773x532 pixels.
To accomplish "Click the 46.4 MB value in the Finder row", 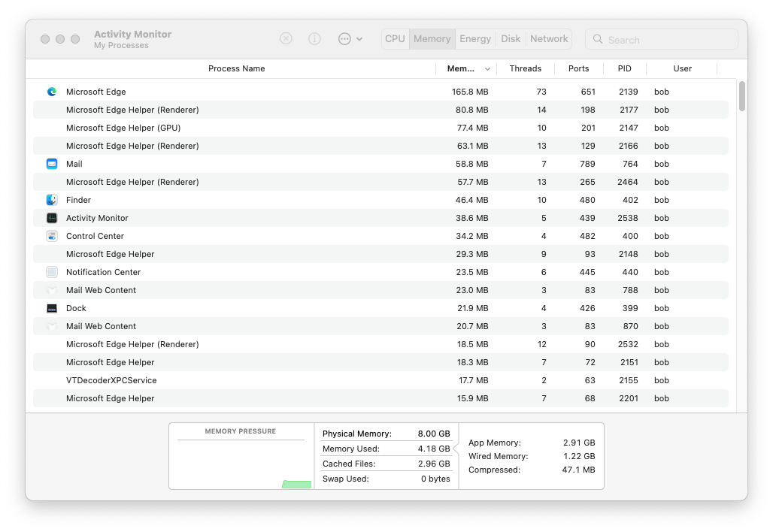I will (x=471, y=200).
